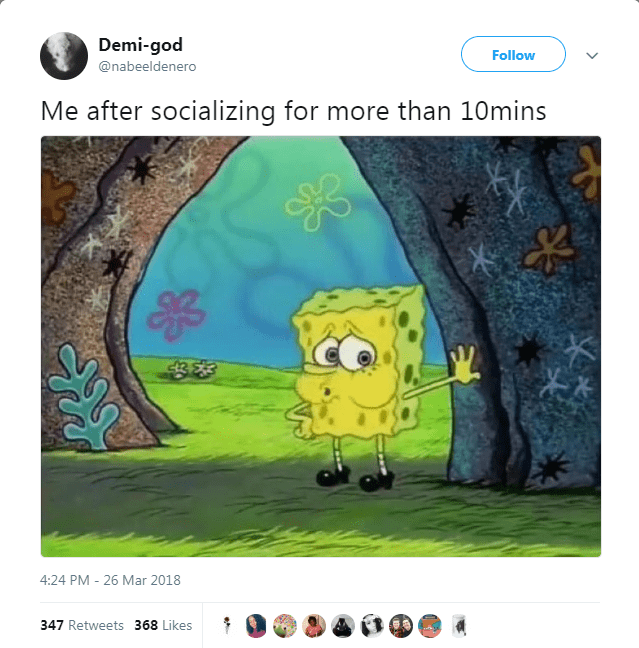View the 347 Retweets list

(82, 625)
